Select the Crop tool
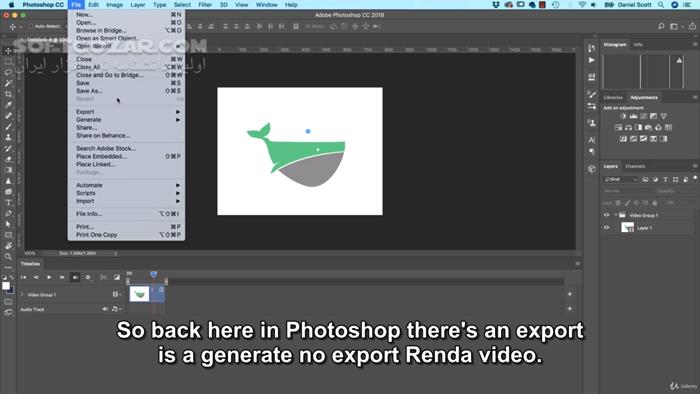This screenshot has width=700, height=394. [x=8, y=94]
